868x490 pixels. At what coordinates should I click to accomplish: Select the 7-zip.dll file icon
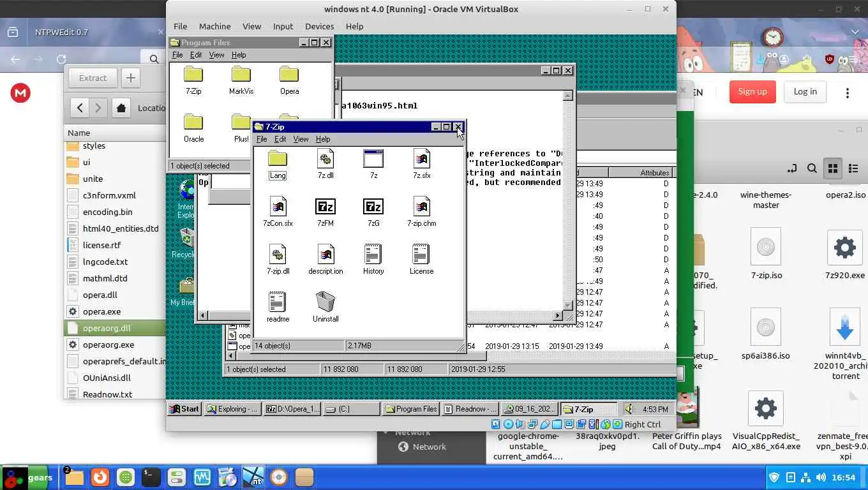pyautogui.click(x=278, y=255)
